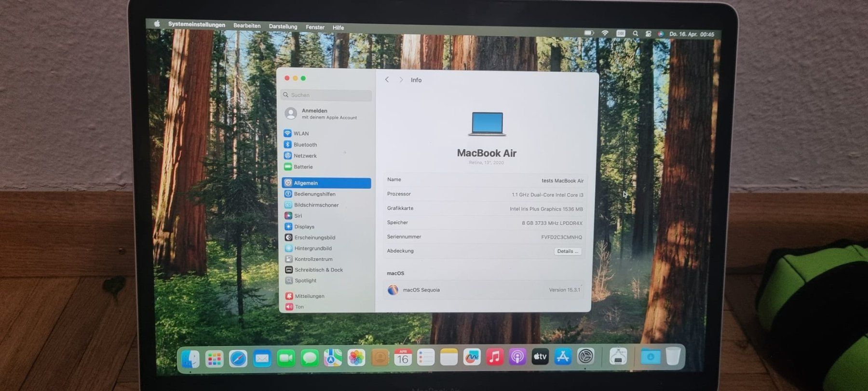Select Allgemein in the sidebar

(326, 183)
